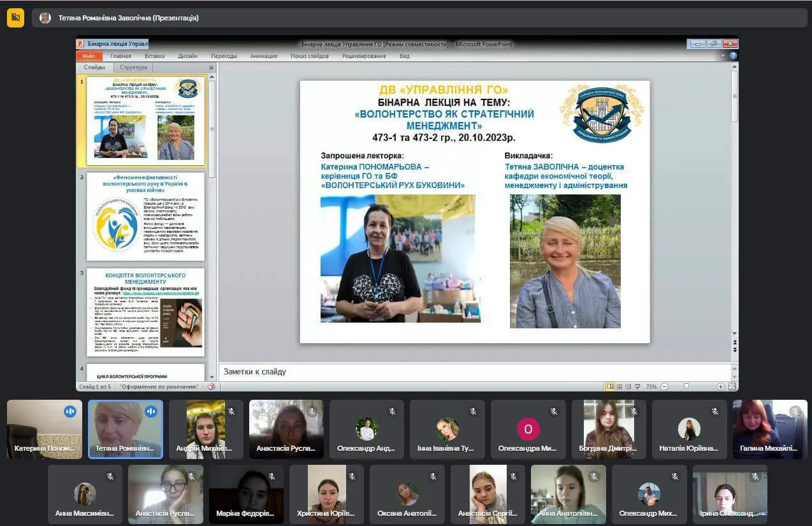Click muted mic icon on Богдана Дмитрі tile
The height and width of the screenshot is (526, 812).
(634, 411)
